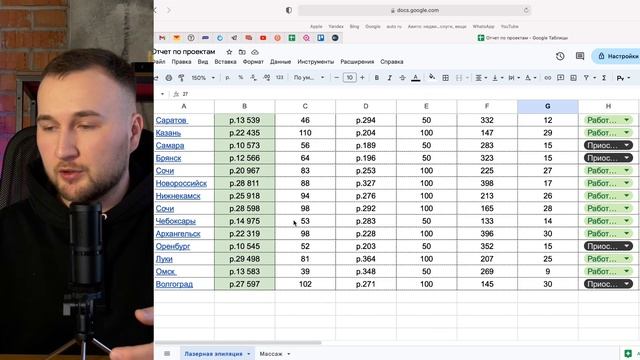Image resolution: width=640 pixels, height=360 pixels.
Task: Insert comment toolbar icon
Action: point(560,78)
